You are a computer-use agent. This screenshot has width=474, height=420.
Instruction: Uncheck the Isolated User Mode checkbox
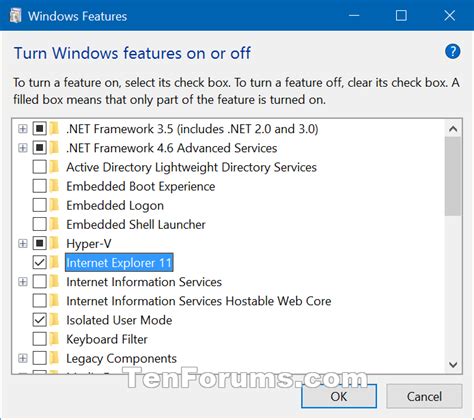pos(39,320)
